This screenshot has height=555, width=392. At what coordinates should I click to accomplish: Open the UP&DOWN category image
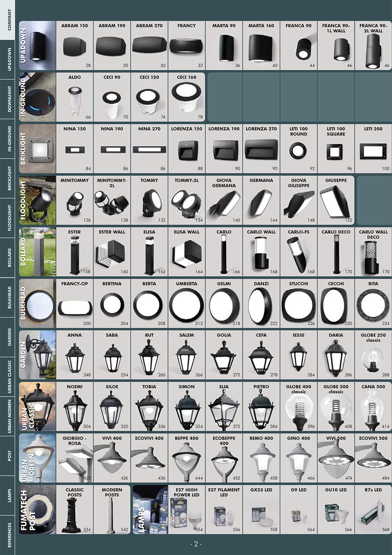coord(37,45)
